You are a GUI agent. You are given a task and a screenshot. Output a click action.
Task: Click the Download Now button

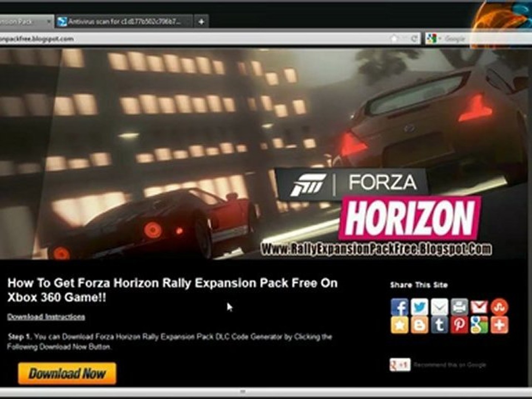[x=67, y=374]
